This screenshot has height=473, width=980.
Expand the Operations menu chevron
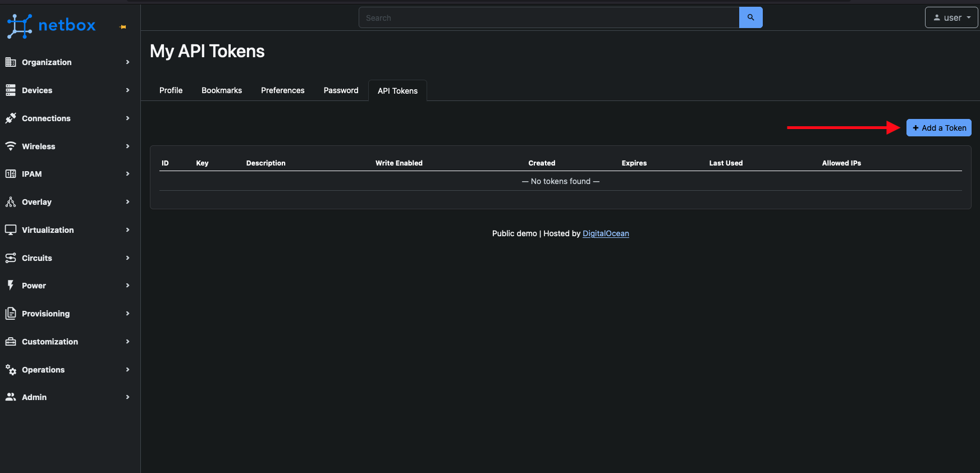click(128, 370)
